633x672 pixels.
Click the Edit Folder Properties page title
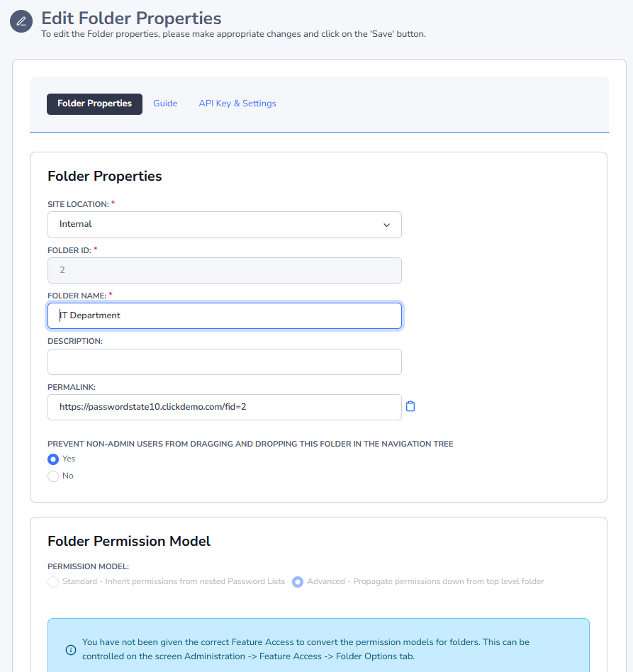131,18
